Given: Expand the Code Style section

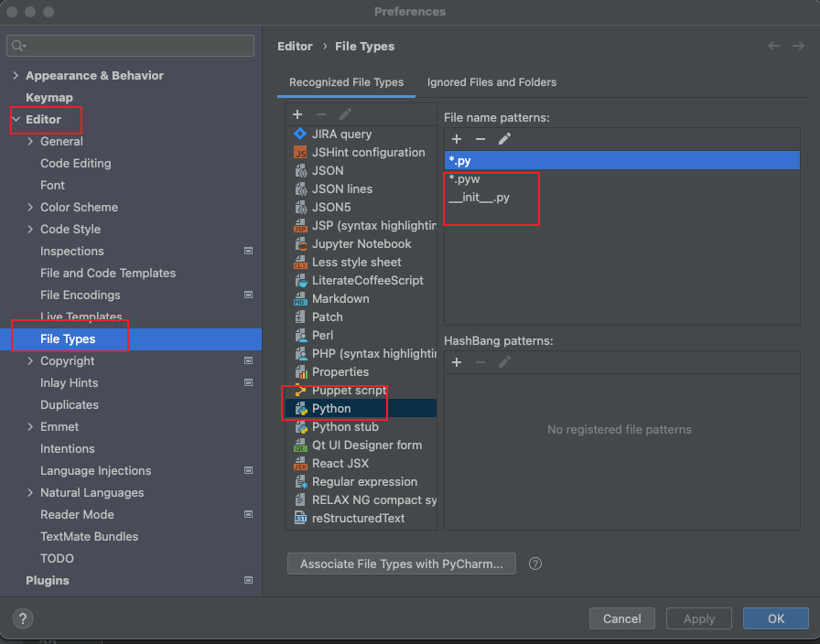Looking at the screenshot, I should (30, 229).
